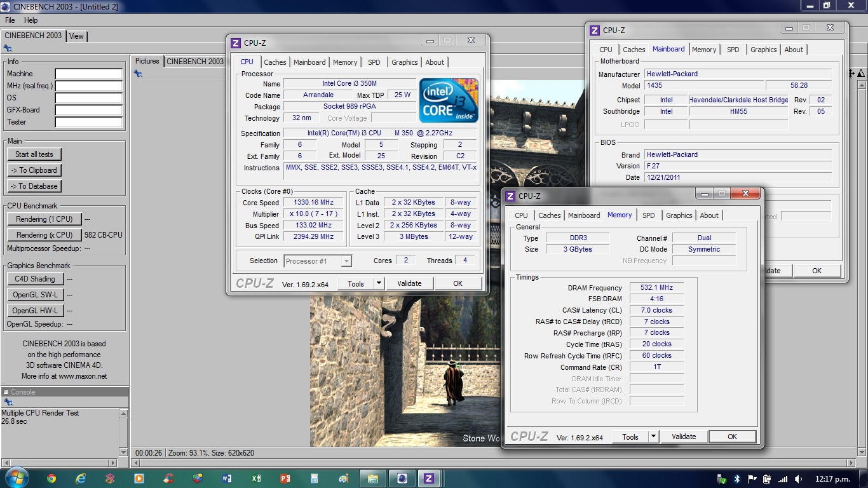Image resolution: width=868 pixels, height=488 pixels.
Task: Click the power plug battery tray icon
Action: pyautogui.click(x=768, y=478)
